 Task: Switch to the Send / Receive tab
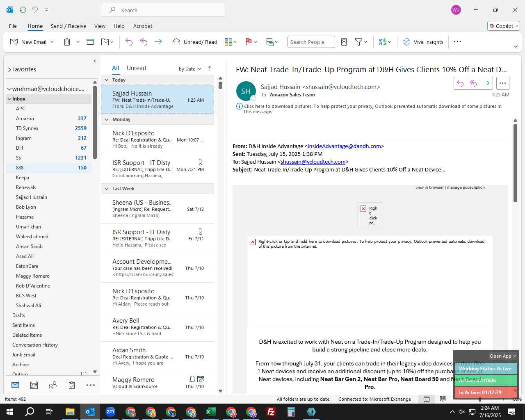[x=68, y=26]
